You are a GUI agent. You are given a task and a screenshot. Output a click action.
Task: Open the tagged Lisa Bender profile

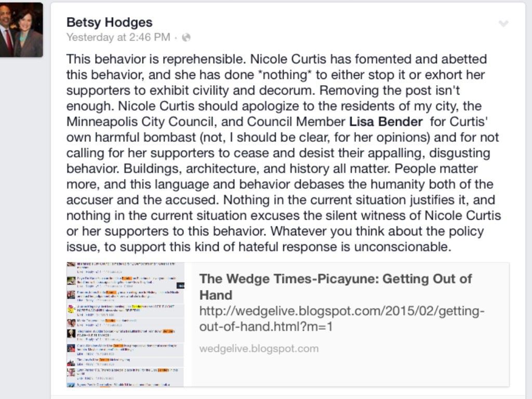385,122
